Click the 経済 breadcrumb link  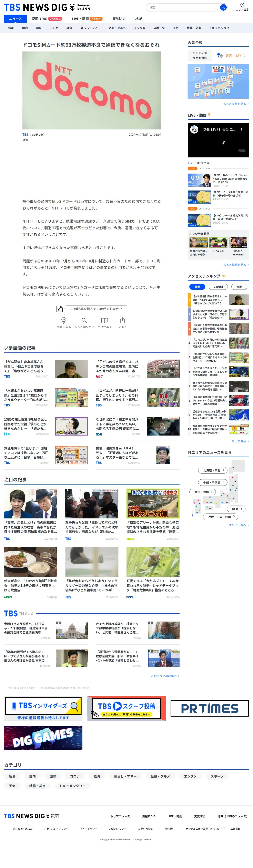(x=16, y=688)
